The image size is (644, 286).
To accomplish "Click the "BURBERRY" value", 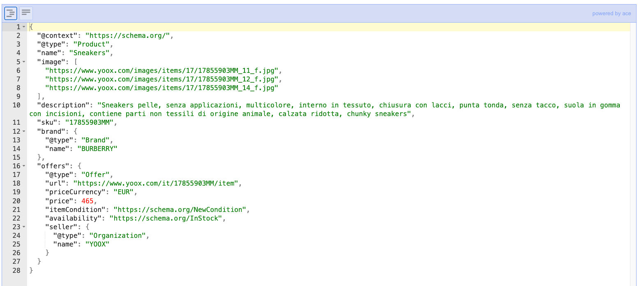I will [97, 149].
